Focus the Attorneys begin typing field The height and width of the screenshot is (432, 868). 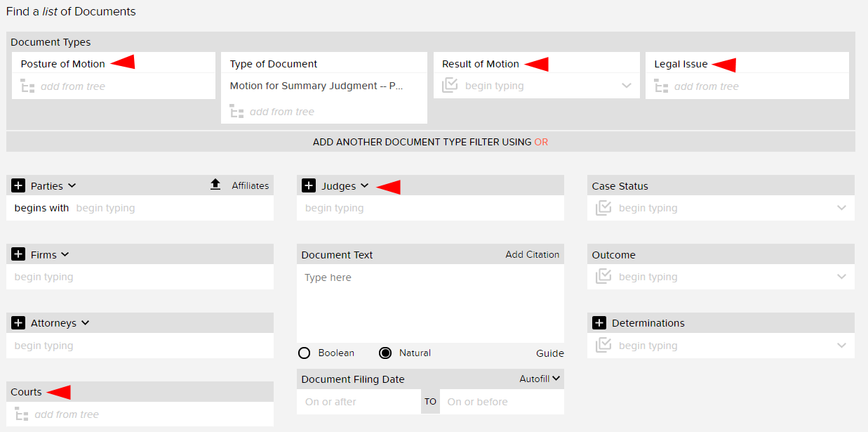click(140, 346)
